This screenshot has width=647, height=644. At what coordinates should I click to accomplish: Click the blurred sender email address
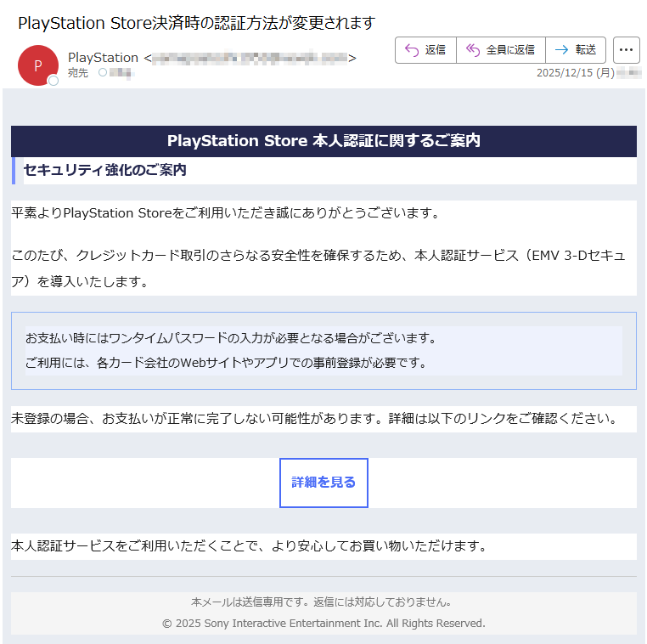click(250, 58)
